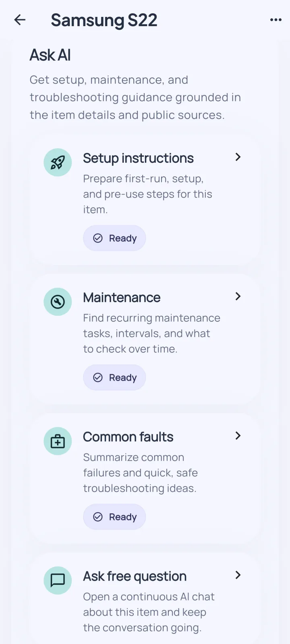The image size is (290, 644).
Task: Open the three-dot overflow menu icon
Action: tap(275, 20)
